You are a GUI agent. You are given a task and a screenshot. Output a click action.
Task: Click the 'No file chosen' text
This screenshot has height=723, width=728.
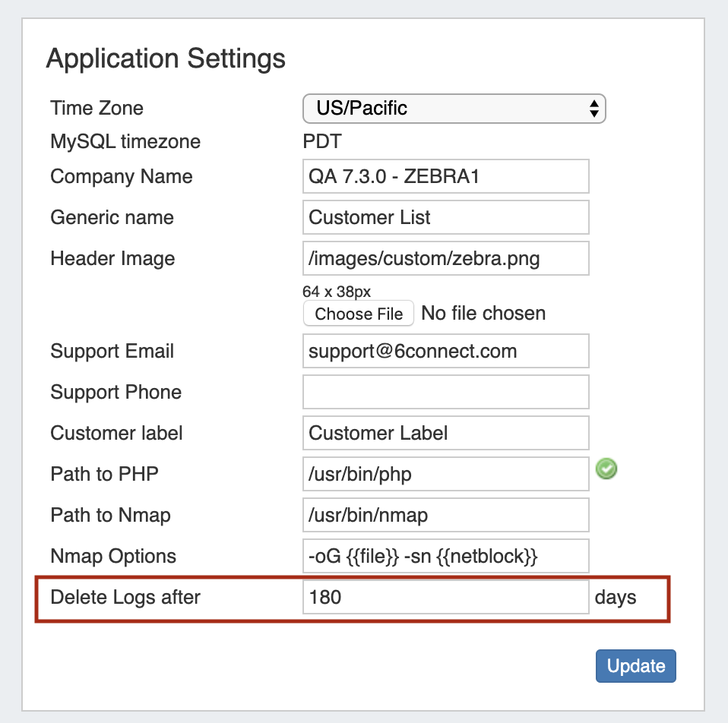(483, 314)
